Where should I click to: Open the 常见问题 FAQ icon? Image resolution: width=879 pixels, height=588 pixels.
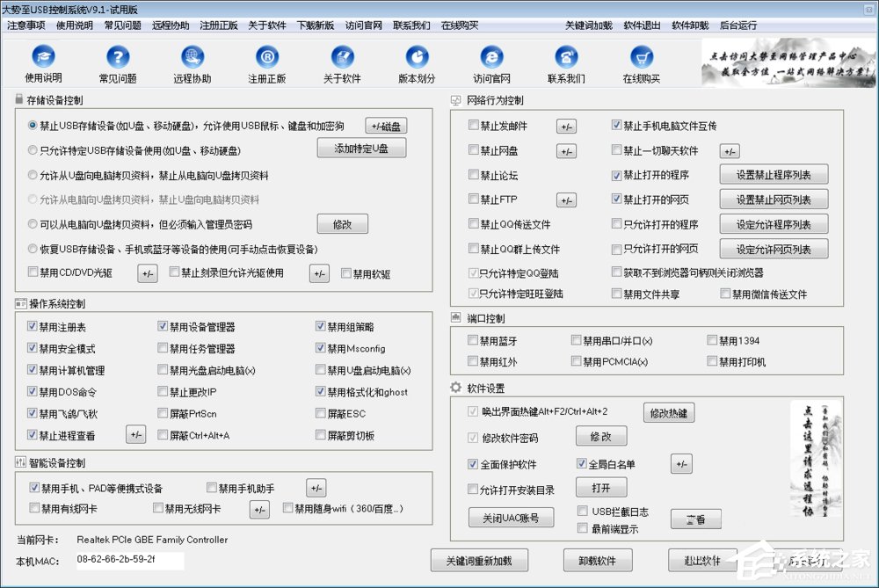pos(117,63)
